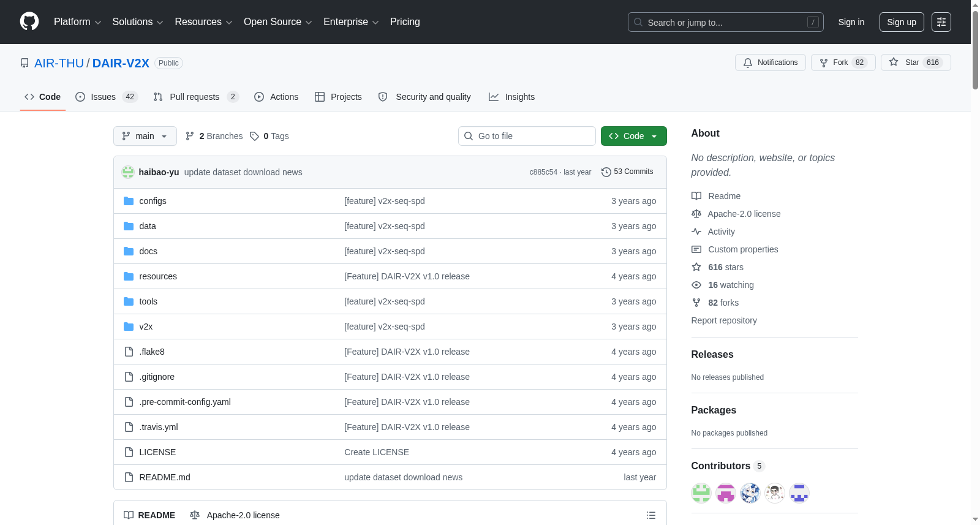This screenshot has width=980, height=525.
Task: Open the Actions tab
Action: [276, 97]
